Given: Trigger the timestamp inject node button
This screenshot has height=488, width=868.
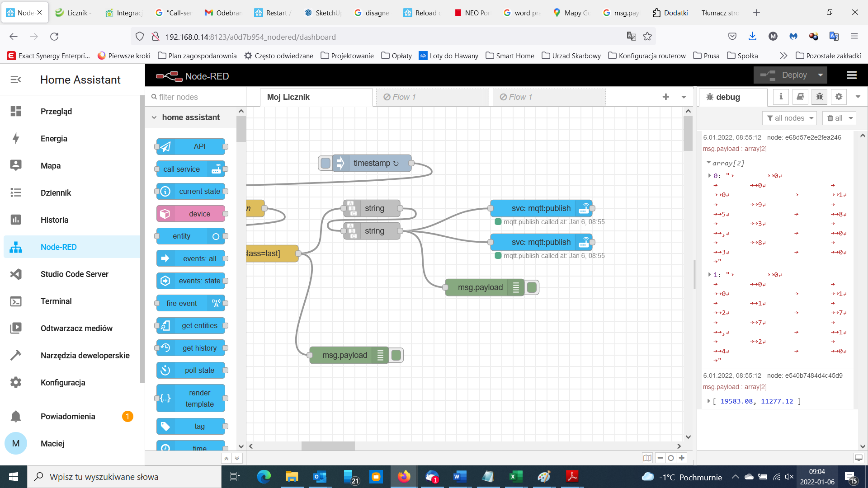Looking at the screenshot, I should pos(325,163).
